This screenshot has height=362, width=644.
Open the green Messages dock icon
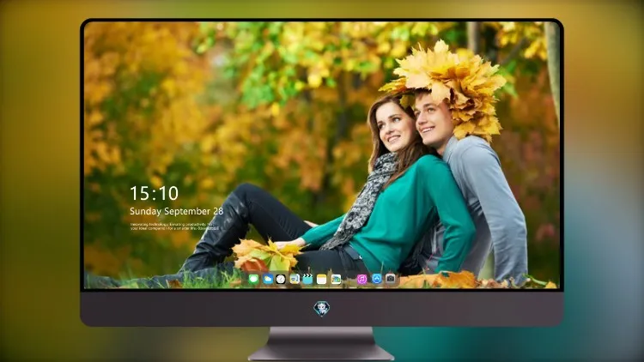click(x=253, y=280)
